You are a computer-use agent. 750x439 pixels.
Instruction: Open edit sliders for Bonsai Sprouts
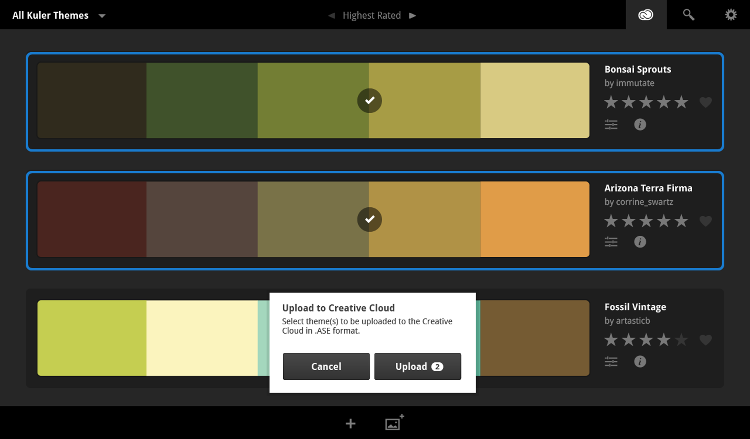(x=611, y=125)
